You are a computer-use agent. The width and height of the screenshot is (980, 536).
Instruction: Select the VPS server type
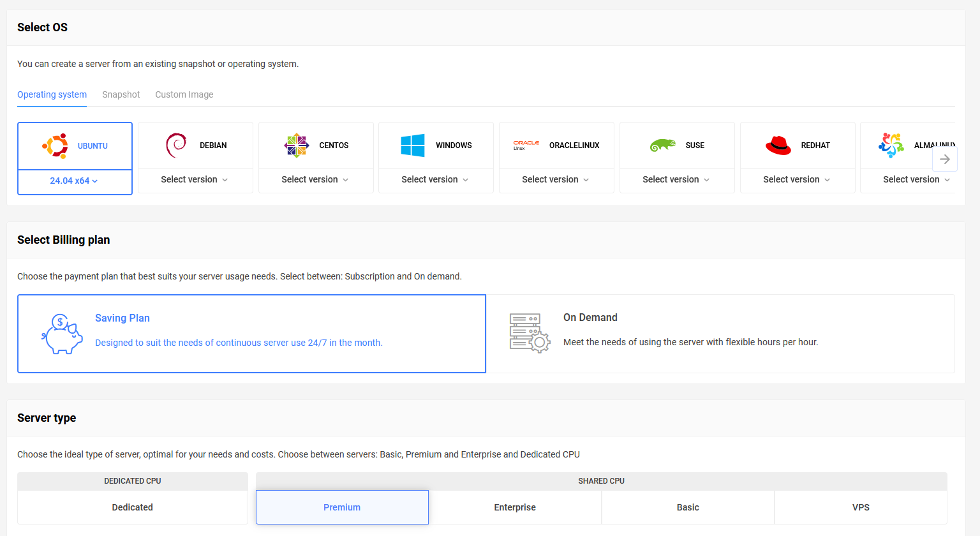pos(861,507)
